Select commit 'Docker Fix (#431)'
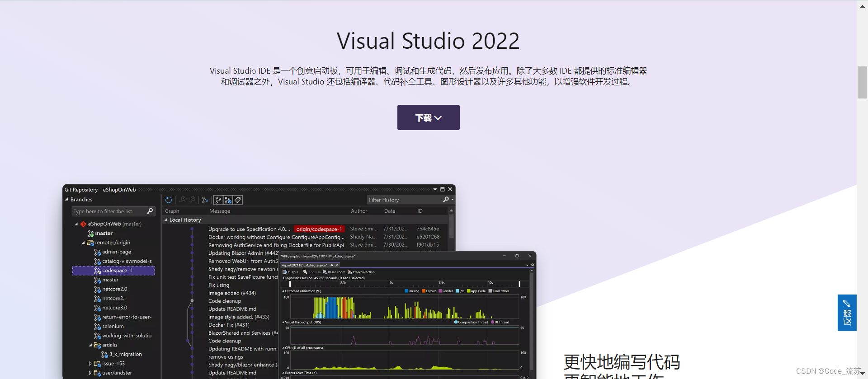Image resolution: width=868 pixels, height=379 pixels. click(x=229, y=325)
